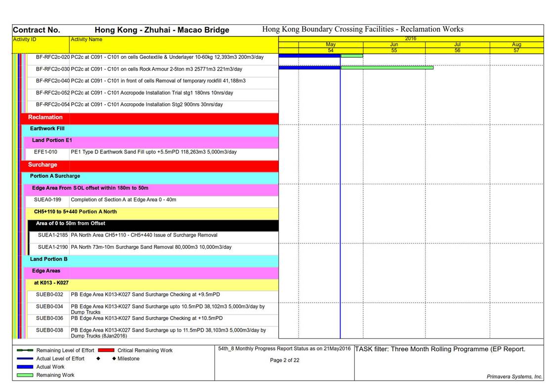Click the at K013 - K027 group band

point(152,284)
